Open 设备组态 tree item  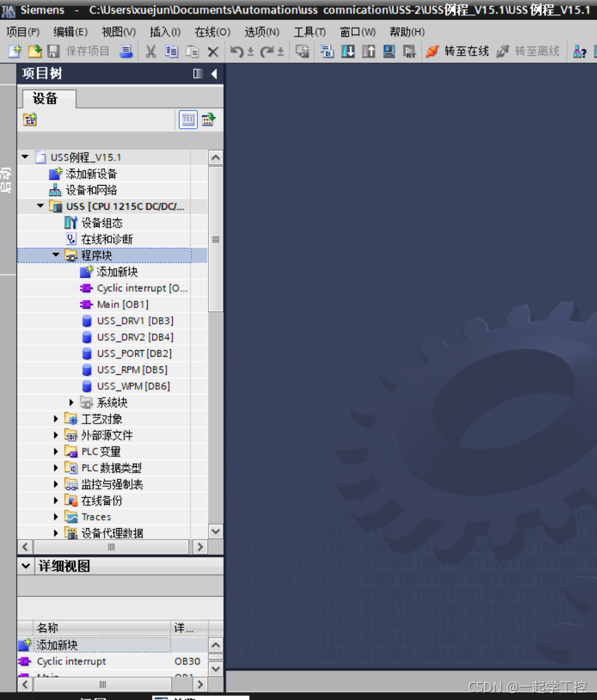click(102, 223)
